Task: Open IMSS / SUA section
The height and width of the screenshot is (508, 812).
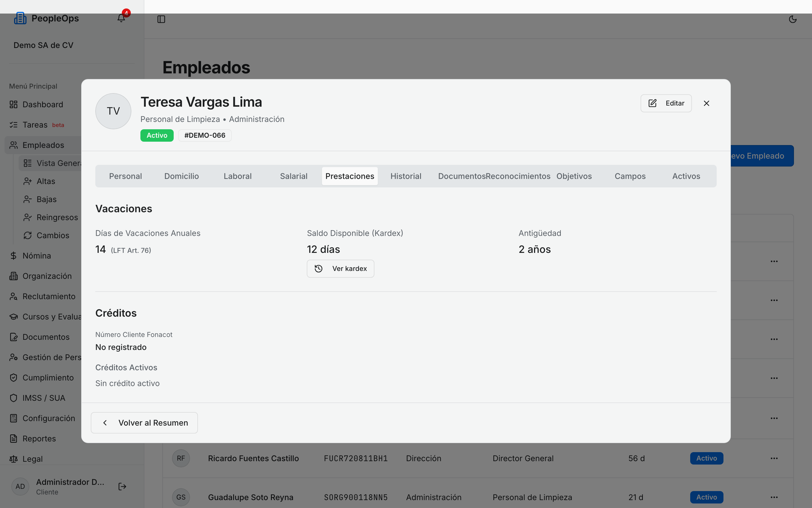Action: click(43, 398)
